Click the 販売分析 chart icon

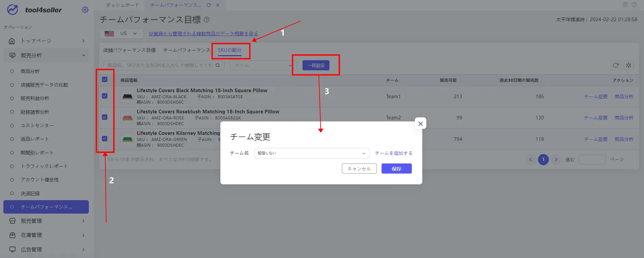coord(12,56)
